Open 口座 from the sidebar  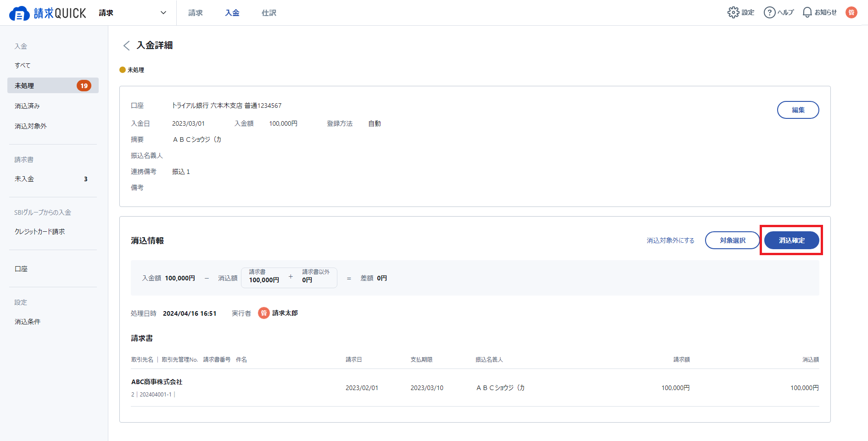(x=21, y=269)
